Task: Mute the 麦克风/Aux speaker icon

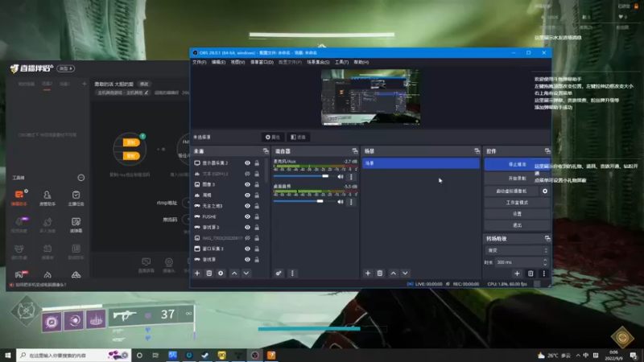Action: 341,176
